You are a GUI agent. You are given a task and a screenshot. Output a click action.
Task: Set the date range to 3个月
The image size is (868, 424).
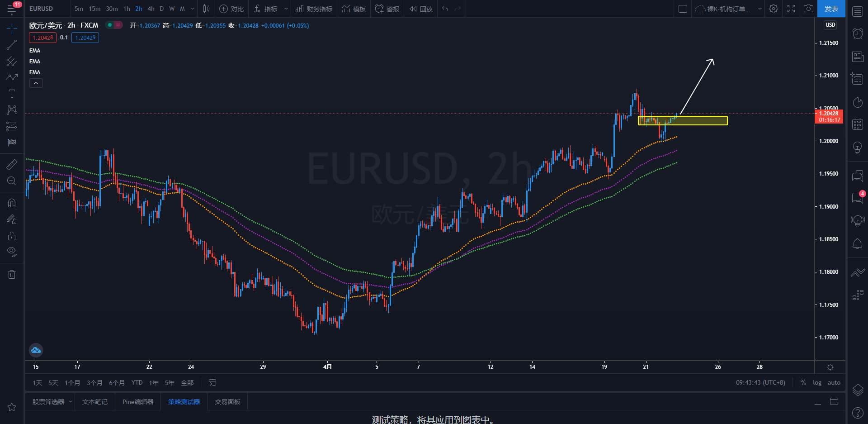tap(94, 383)
